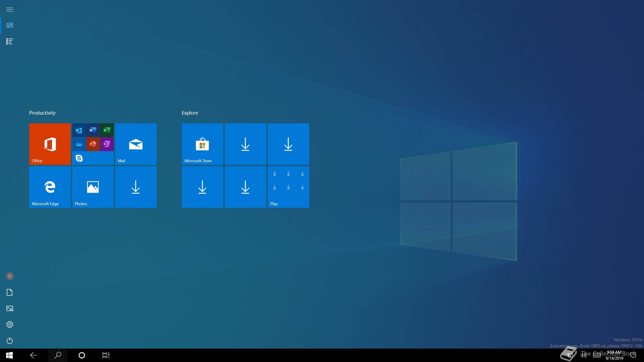The width and height of the screenshot is (644, 362).
Task: Open Task View from the taskbar
Action: click(106, 355)
